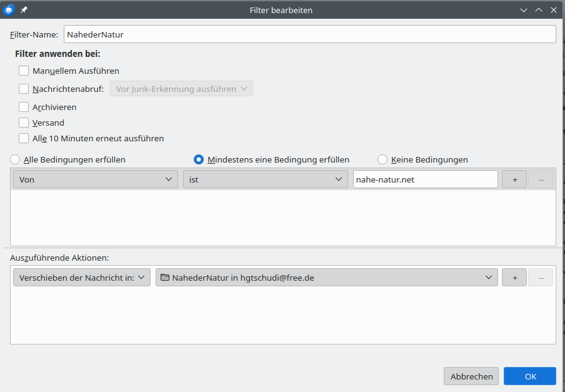The width and height of the screenshot is (565, 392).
Task: Choose the Keine Bedingungen radio option
Action: 382,159
